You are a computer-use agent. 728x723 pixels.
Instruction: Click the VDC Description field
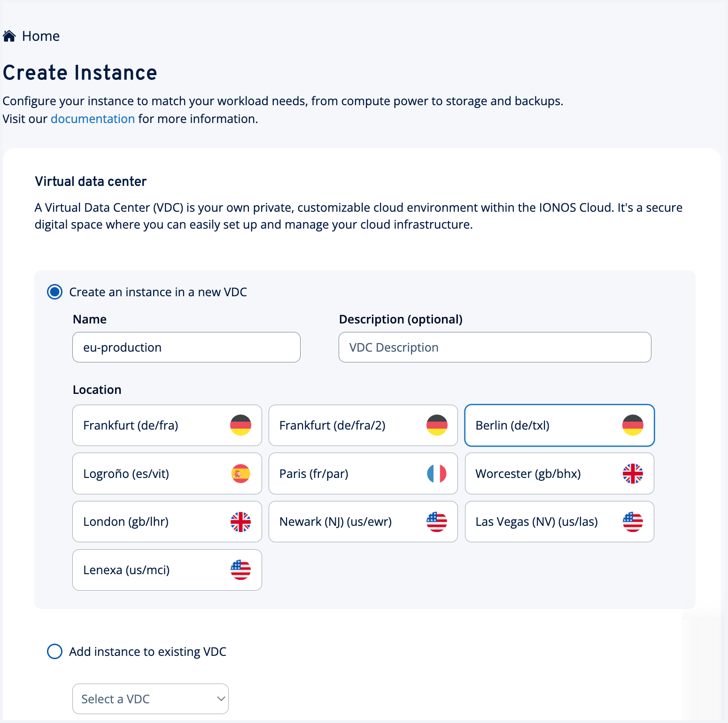point(494,347)
